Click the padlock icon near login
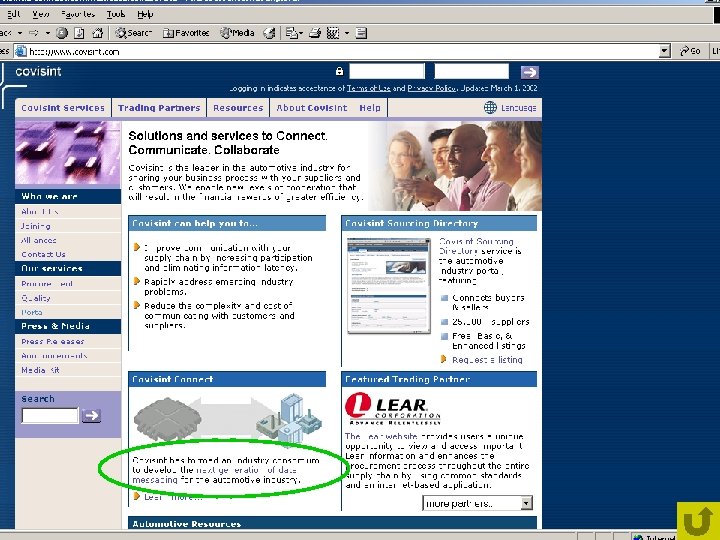720x540 pixels. tap(339, 71)
